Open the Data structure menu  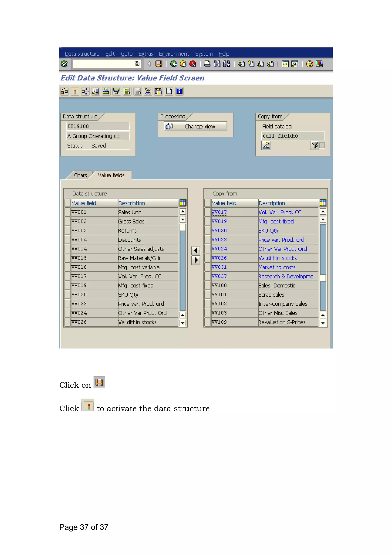coord(82,54)
